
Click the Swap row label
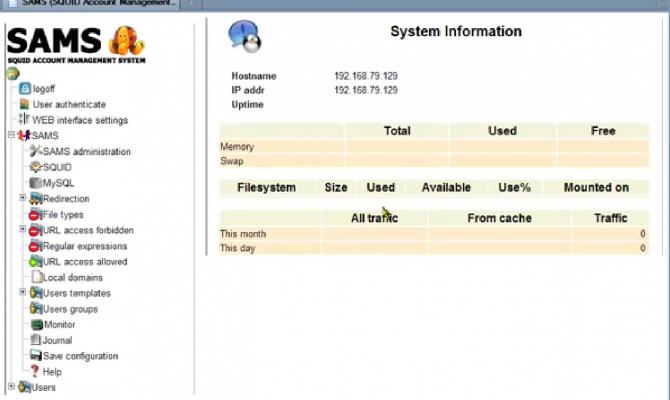click(232, 161)
